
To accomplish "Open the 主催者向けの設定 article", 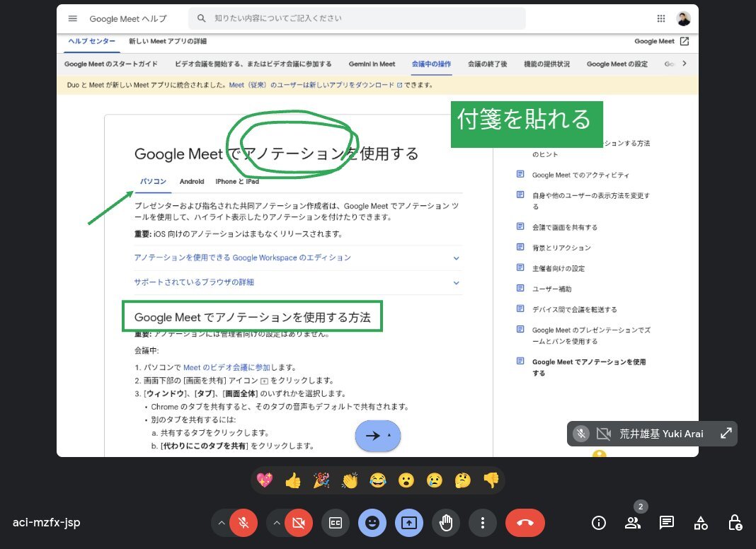I will (x=559, y=268).
